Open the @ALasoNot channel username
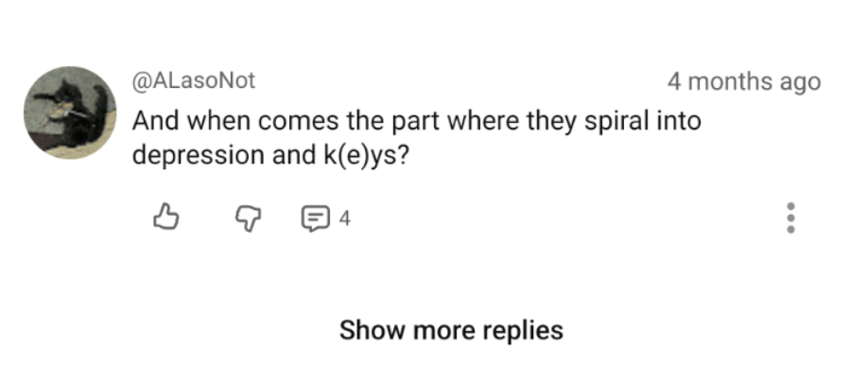 click(193, 82)
